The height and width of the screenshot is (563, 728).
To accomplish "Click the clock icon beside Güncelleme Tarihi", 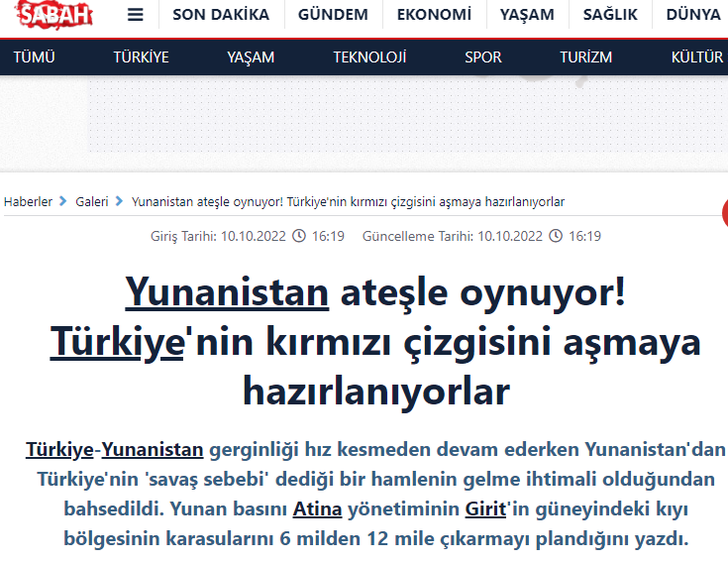I will click(556, 236).
